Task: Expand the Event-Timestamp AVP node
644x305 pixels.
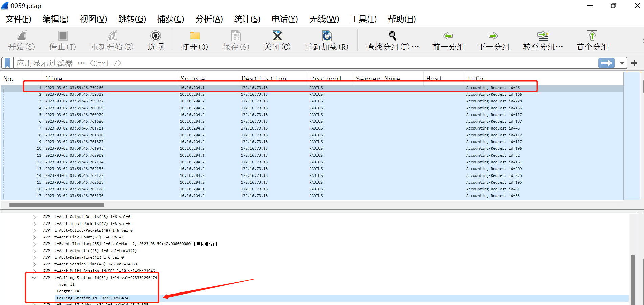Action: click(34, 244)
